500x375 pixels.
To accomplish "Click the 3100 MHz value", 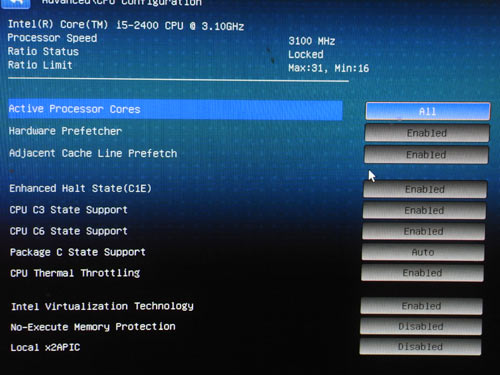I will (312, 41).
